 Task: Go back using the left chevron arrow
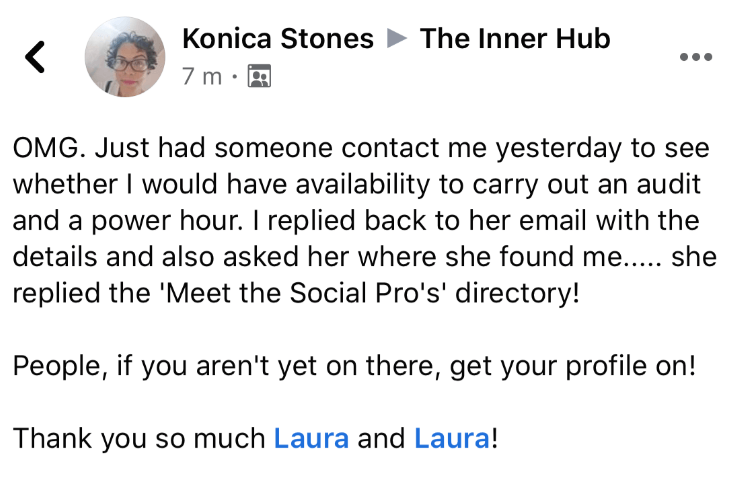tap(35, 57)
